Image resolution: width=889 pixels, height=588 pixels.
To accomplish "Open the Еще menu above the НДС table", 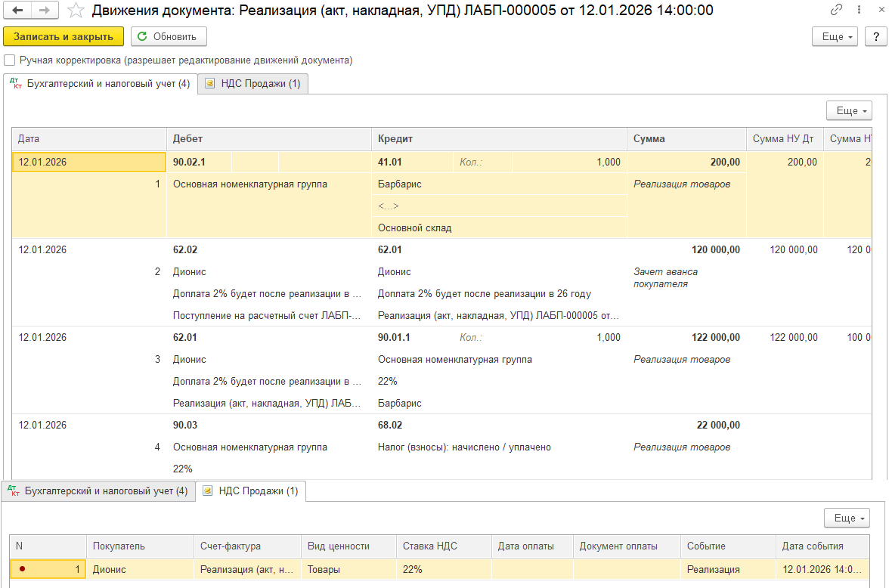I will 847,518.
